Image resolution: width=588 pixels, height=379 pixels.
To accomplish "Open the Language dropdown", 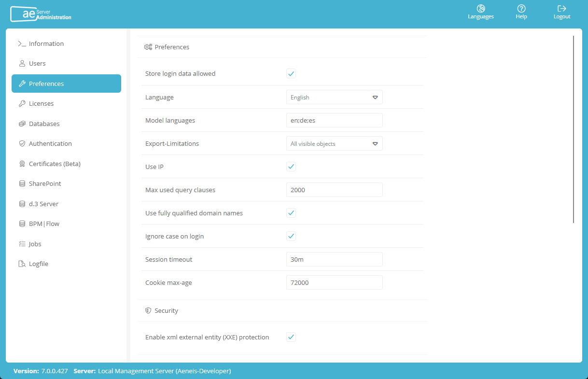I will point(334,98).
